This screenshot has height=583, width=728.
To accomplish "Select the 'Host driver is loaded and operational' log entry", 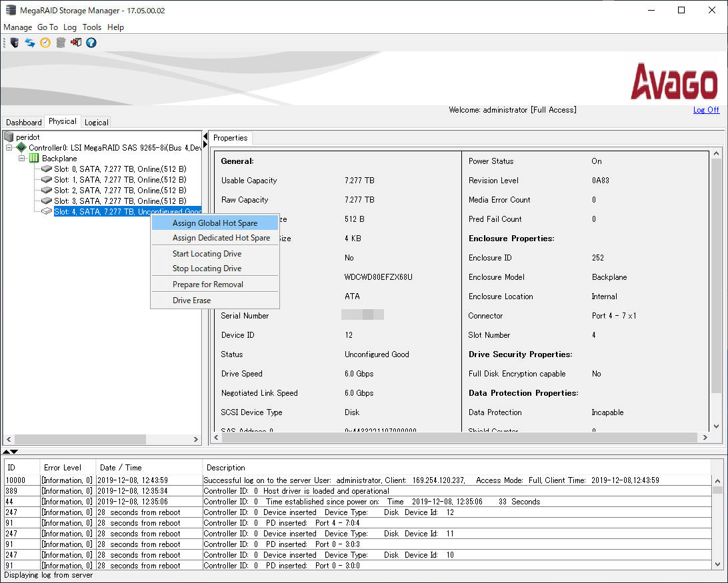I will (x=358, y=491).
